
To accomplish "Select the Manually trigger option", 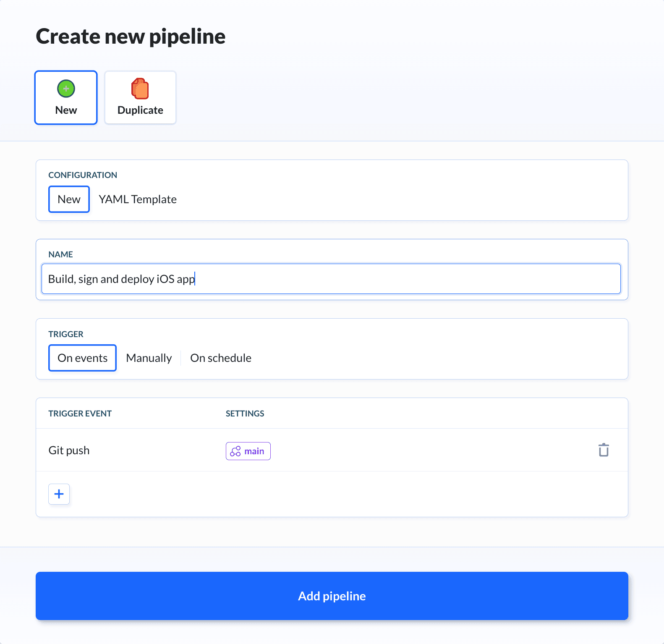I will coord(149,358).
